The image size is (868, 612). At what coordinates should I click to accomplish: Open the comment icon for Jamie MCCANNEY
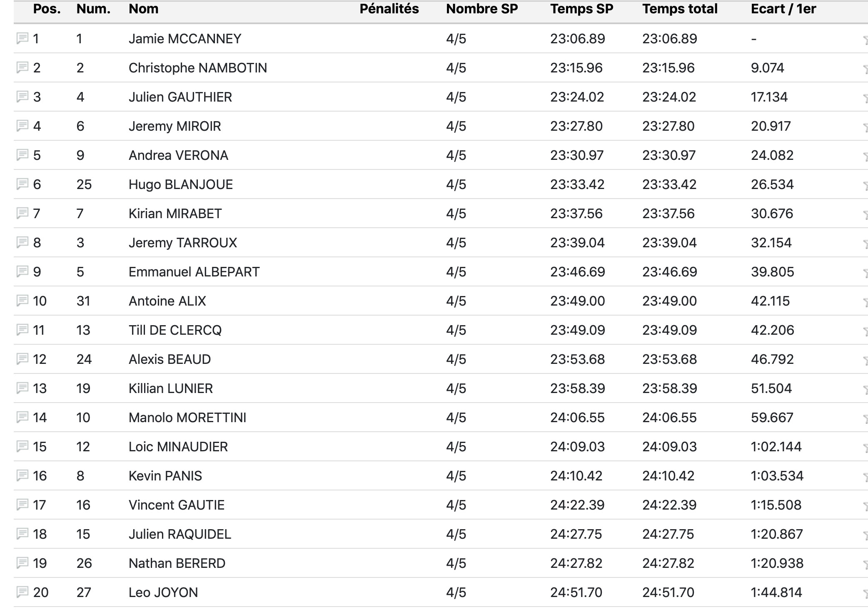pyautogui.click(x=22, y=38)
